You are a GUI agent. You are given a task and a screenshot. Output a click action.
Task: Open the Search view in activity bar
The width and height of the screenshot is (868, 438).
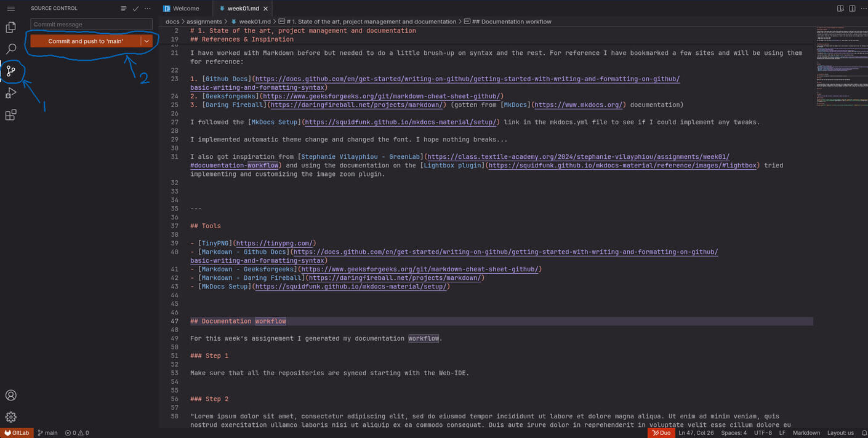click(x=10, y=49)
